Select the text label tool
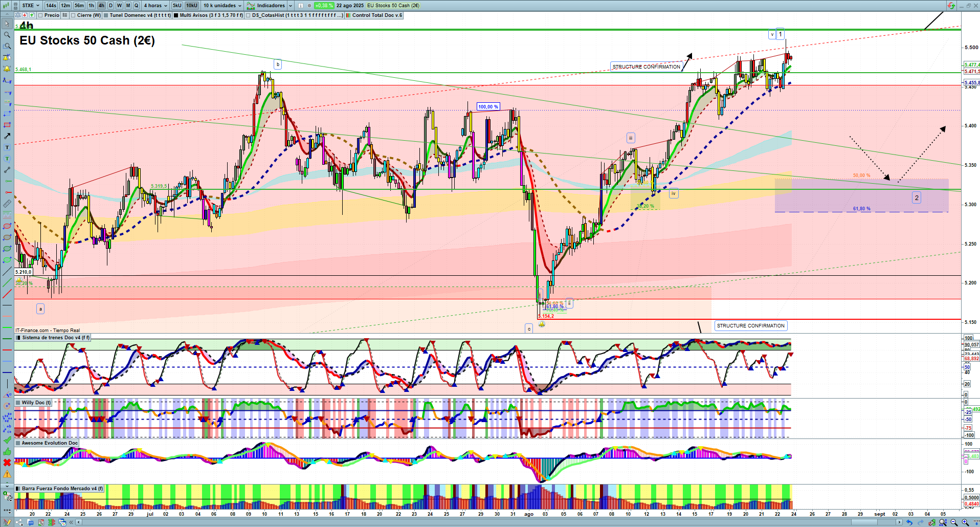980x527 pixels. 7,147
